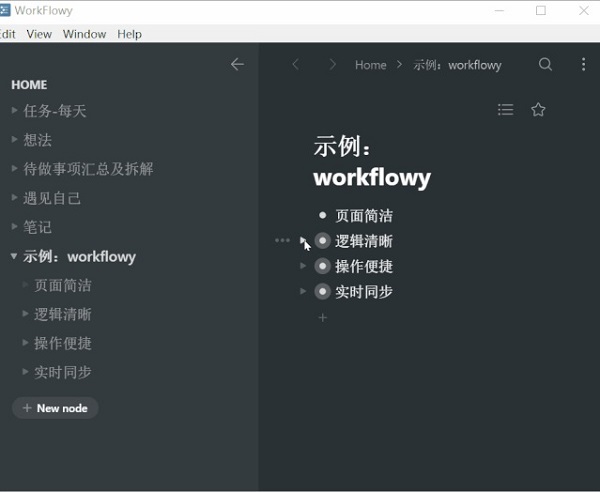
Task: Open the Help menu
Action: coord(129,34)
